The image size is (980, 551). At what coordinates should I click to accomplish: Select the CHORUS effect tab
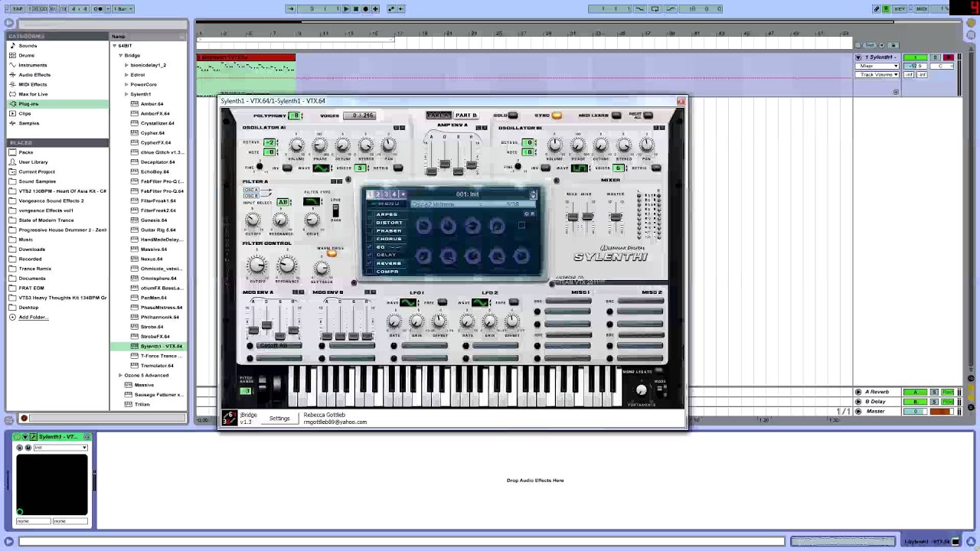click(x=389, y=239)
